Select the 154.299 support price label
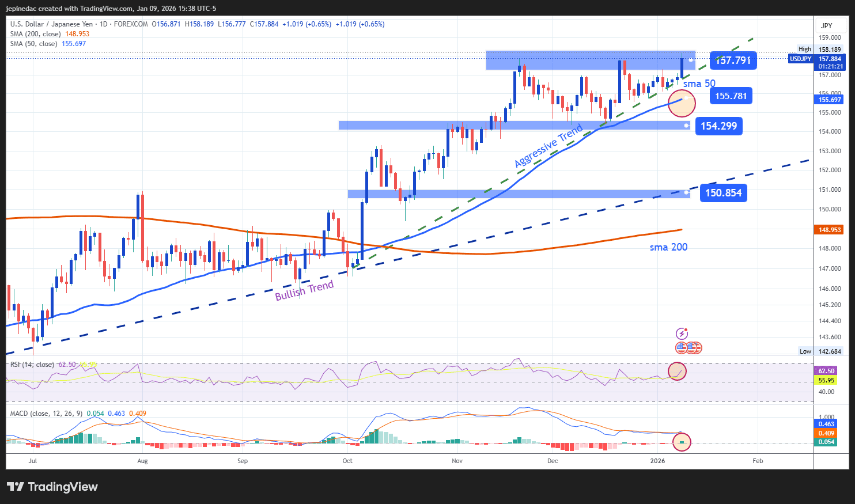The image size is (855, 504). click(718, 126)
